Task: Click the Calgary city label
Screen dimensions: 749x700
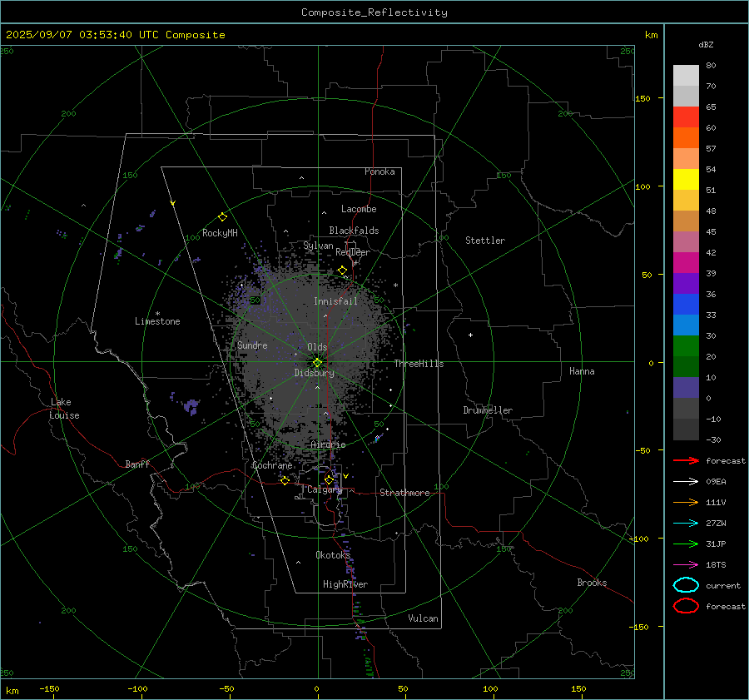Action: pos(325,489)
